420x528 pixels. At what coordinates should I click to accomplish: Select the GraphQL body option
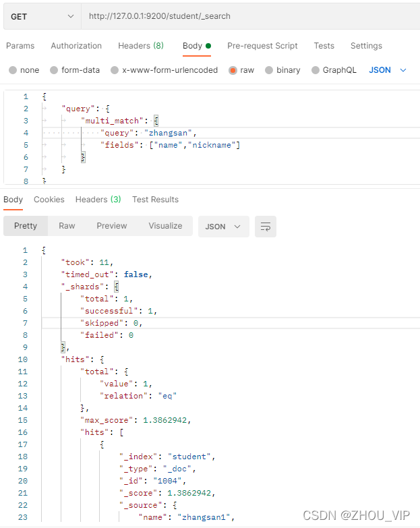click(x=334, y=70)
